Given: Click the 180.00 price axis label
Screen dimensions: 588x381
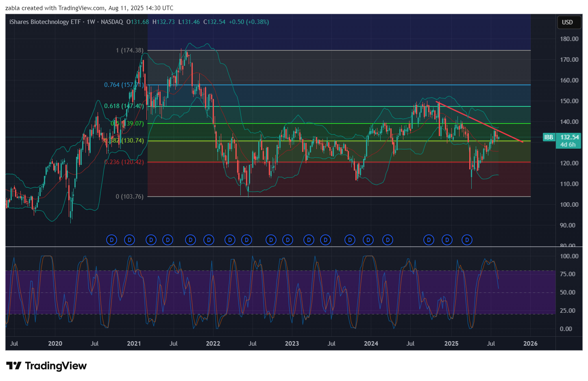Looking at the screenshot, I should (569, 39).
